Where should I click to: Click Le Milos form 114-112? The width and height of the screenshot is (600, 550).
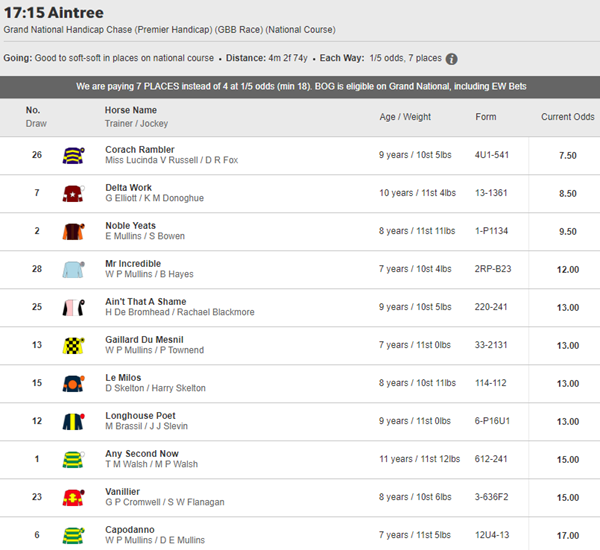pos(491,383)
